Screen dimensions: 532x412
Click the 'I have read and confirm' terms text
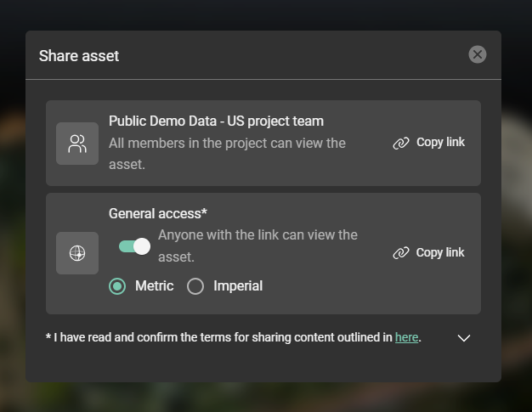tap(219, 337)
